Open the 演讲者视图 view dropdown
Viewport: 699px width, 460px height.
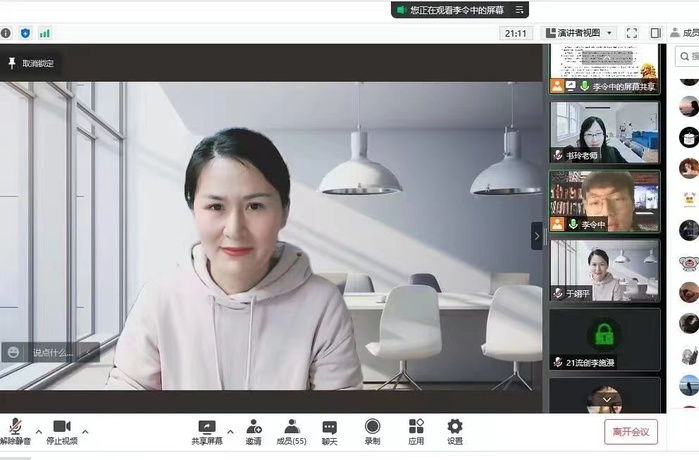(x=579, y=33)
